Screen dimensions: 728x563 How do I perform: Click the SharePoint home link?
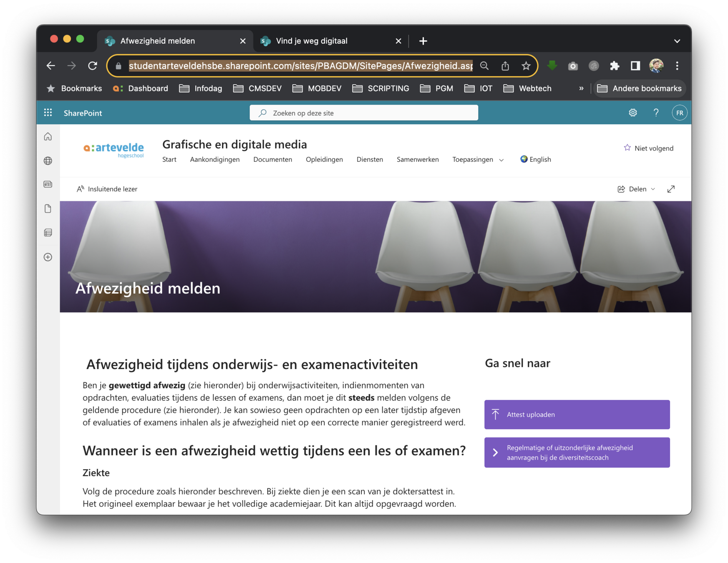83,113
